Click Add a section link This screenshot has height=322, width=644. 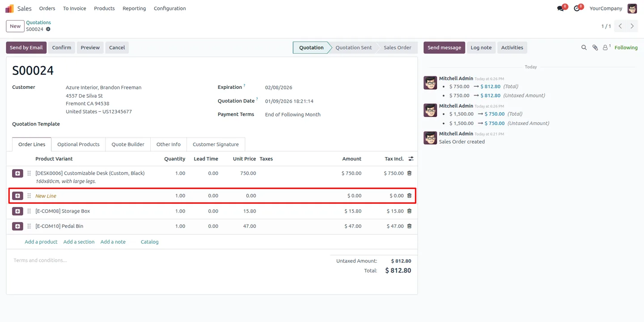(79, 242)
